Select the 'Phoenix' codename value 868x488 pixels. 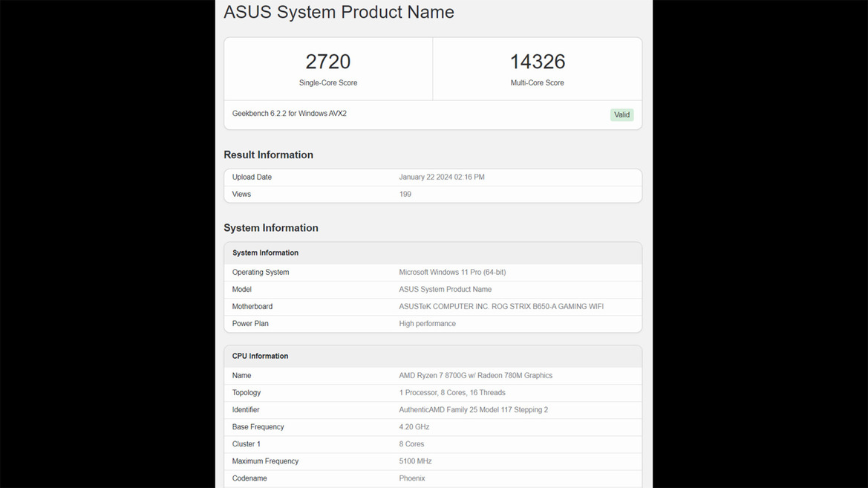point(412,479)
